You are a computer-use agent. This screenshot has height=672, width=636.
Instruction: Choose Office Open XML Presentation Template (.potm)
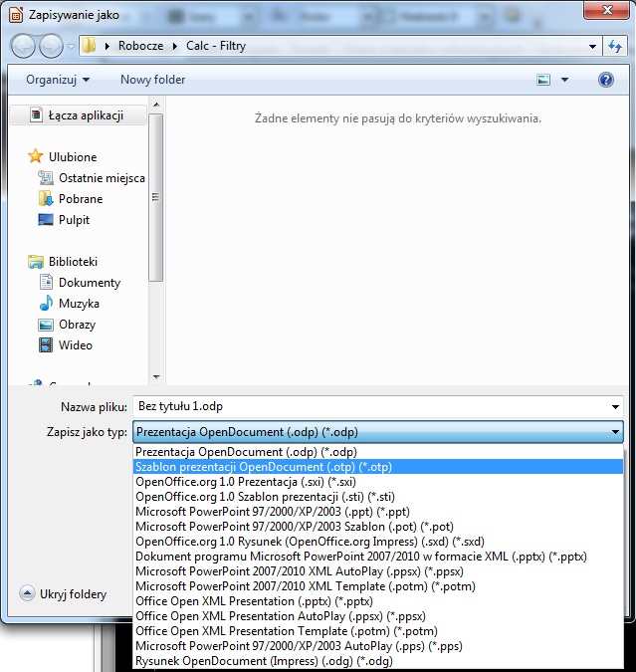[x=378, y=631]
